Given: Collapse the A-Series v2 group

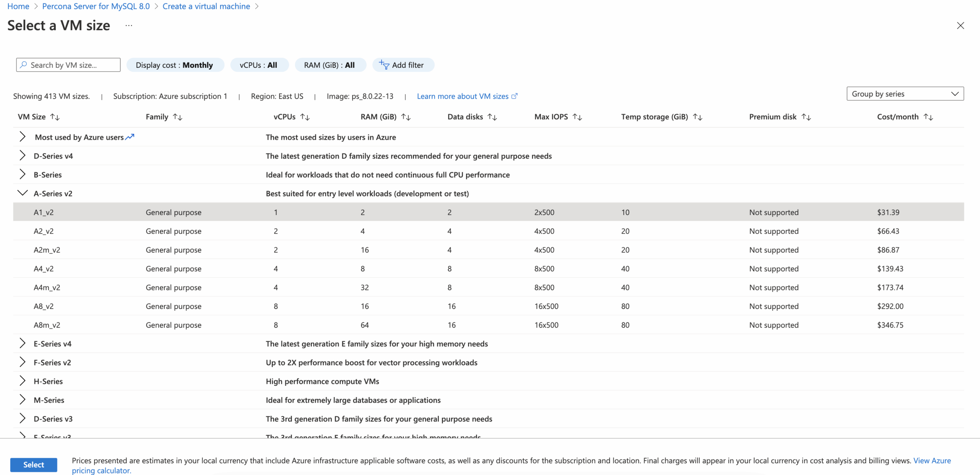Looking at the screenshot, I should [23, 193].
